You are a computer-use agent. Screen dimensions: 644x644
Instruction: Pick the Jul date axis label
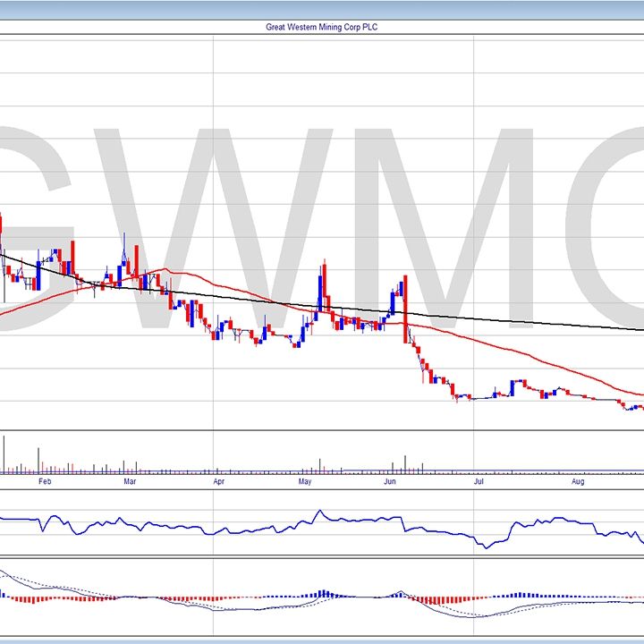pyautogui.click(x=479, y=481)
